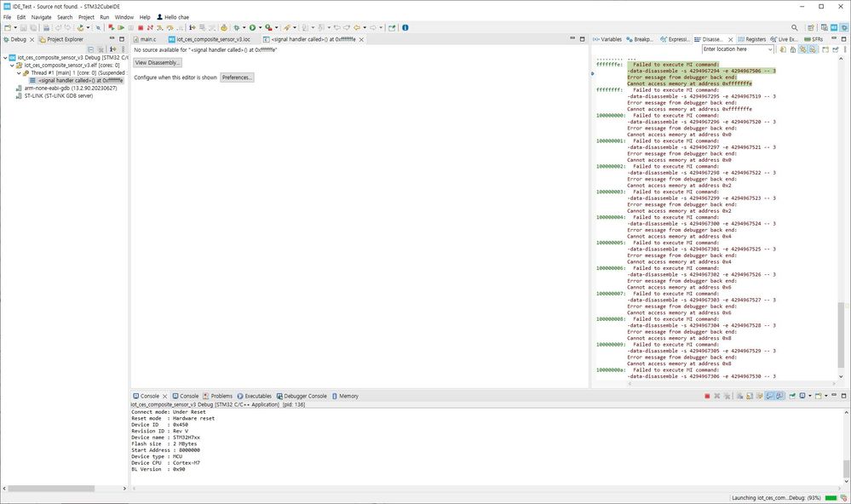Maximize the editor area

tap(583, 39)
